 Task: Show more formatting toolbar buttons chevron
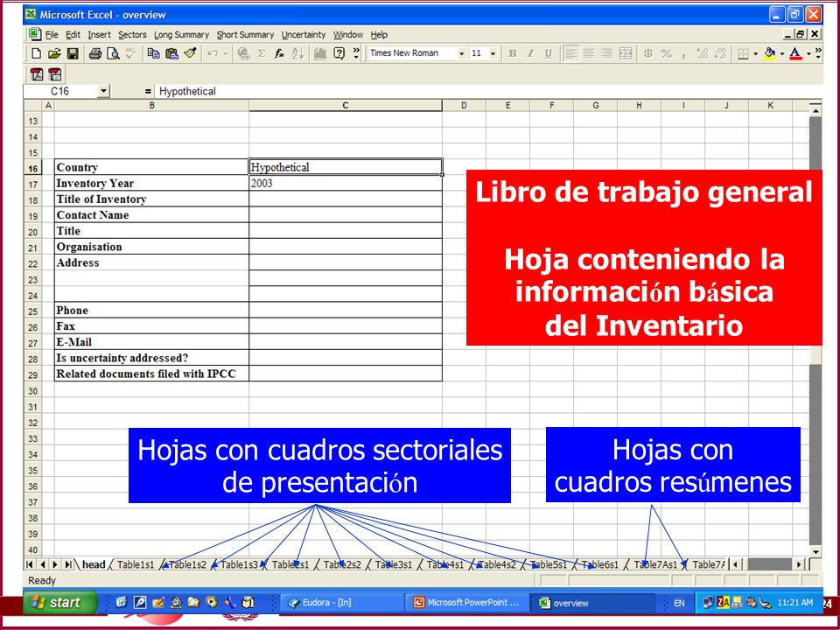(817, 53)
